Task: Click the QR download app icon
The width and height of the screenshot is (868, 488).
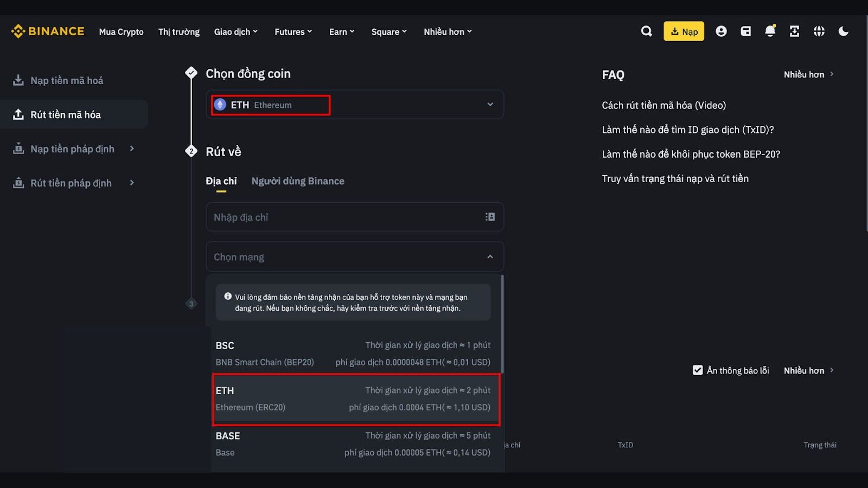Action: tap(794, 31)
